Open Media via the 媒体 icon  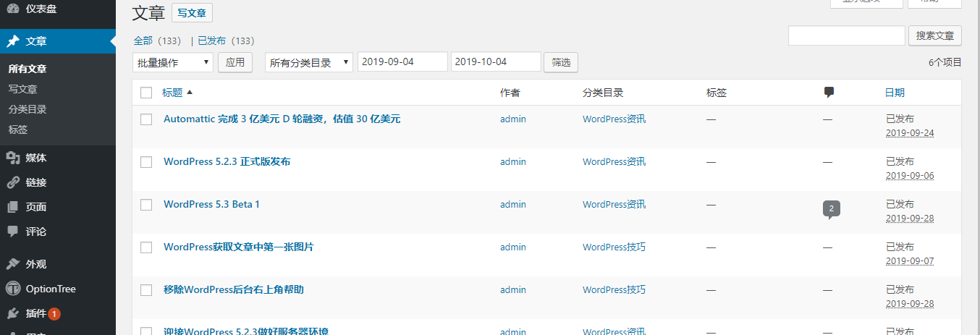13,158
